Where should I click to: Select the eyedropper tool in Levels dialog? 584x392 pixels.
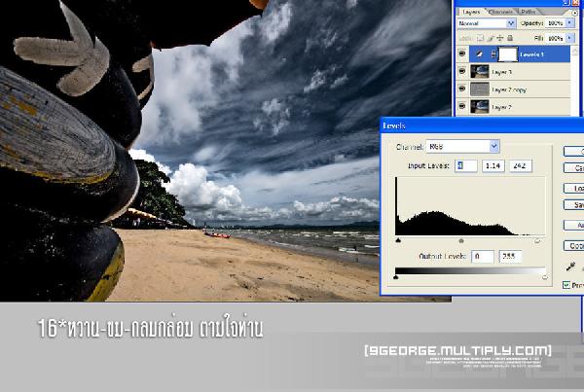[570, 267]
